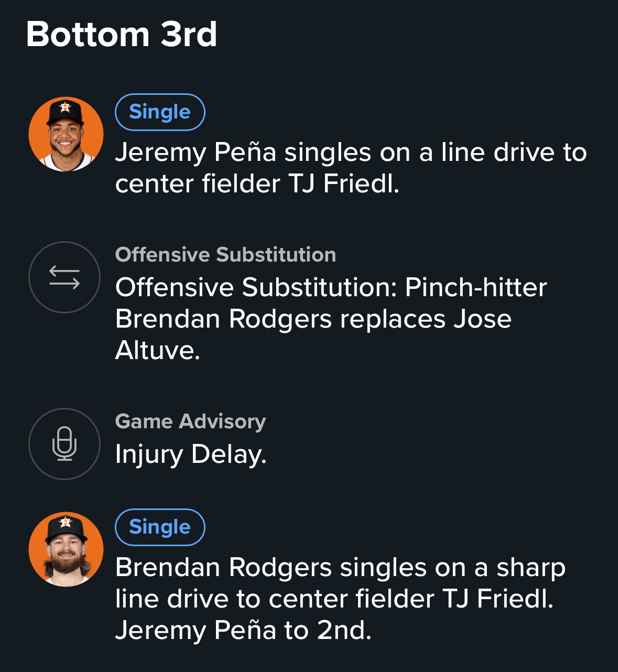Tap the Bottom 3rd inning heading
This screenshot has height=672, width=618.
pyautogui.click(x=122, y=35)
